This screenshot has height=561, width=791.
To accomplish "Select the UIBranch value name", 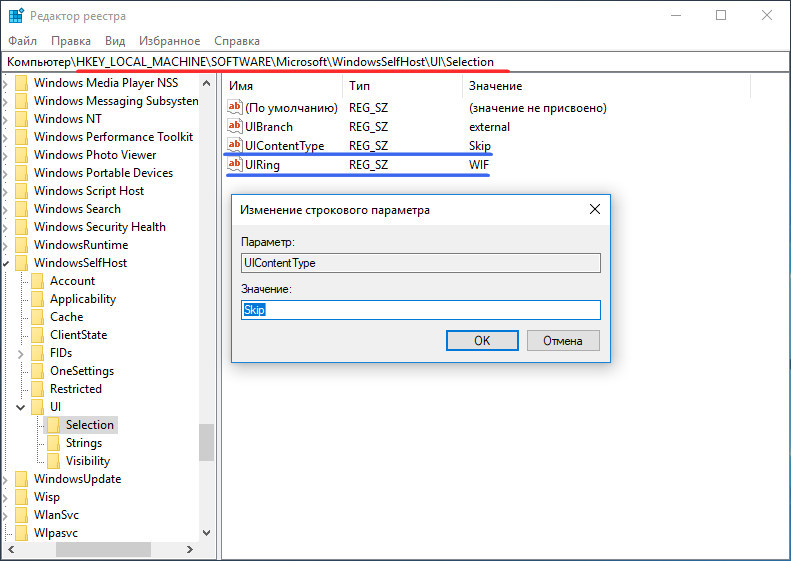I will pos(269,127).
